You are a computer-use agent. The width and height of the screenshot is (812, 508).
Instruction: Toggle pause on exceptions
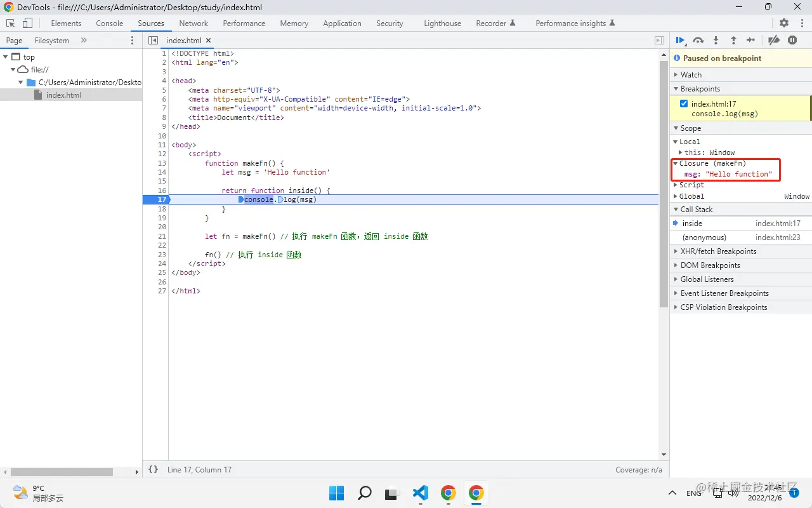click(792, 40)
